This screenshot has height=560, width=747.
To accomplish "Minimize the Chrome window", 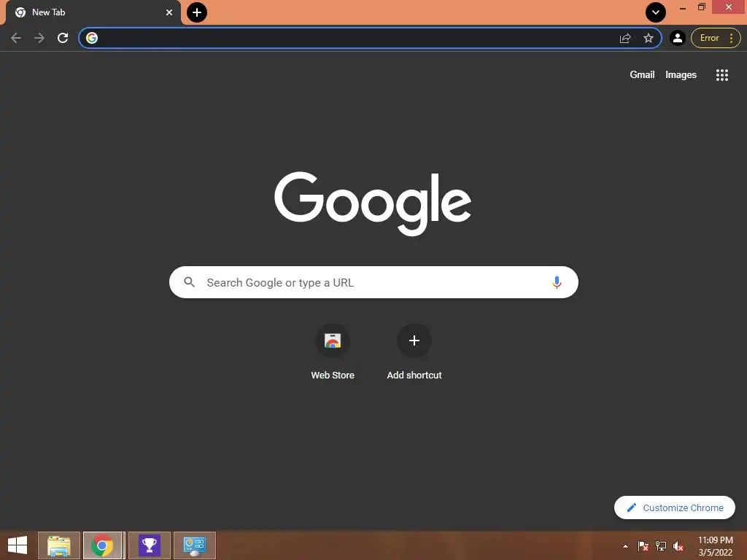I will pyautogui.click(x=683, y=7).
